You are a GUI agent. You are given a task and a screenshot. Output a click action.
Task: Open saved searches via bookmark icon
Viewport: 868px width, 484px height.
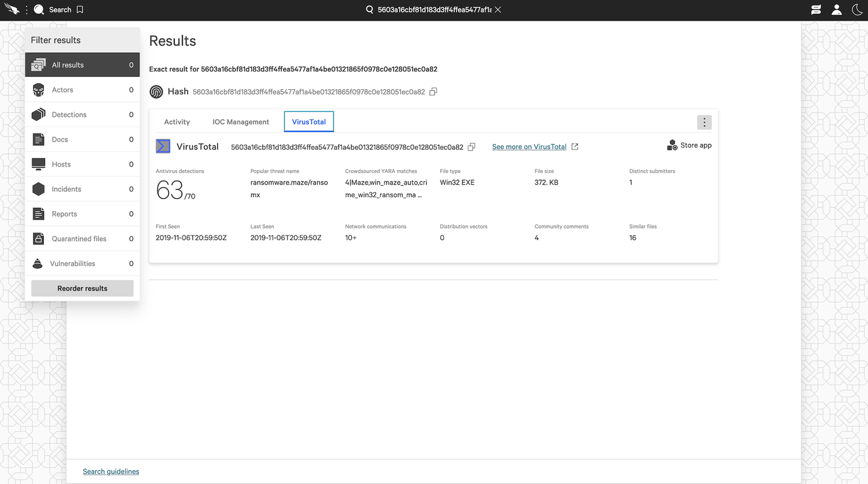[80, 9]
